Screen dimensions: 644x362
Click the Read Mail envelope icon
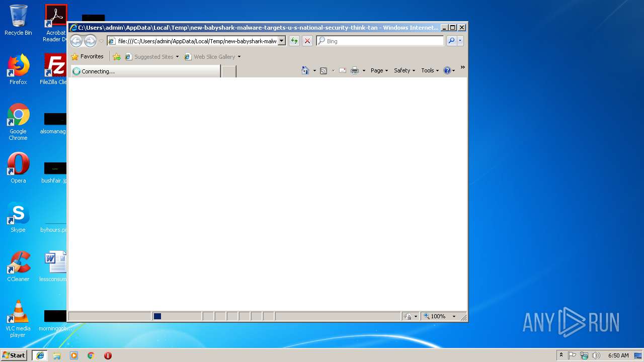pos(343,71)
